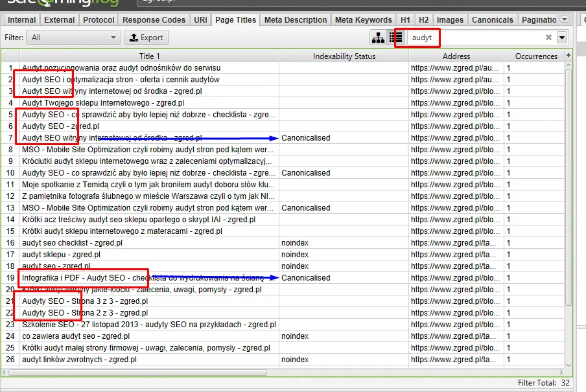Open the Meta Keywords tab
The height and width of the screenshot is (392, 586).
(363, 20)
